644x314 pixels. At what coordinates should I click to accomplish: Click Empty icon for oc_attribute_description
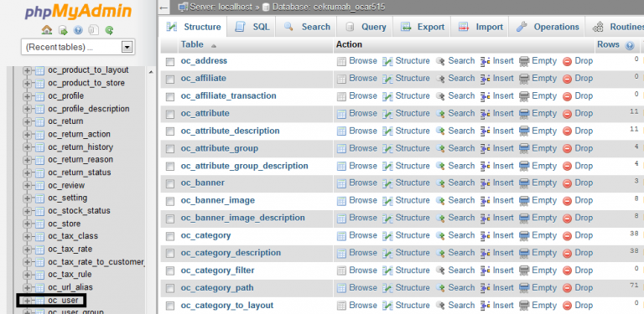tap(524, 131)
